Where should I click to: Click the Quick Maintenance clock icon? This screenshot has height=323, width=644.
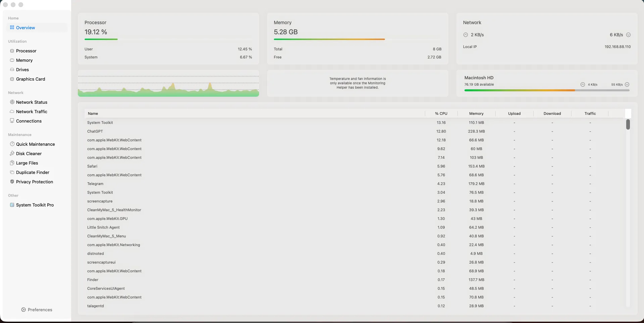pyautogui.click(x=12, y=144)
